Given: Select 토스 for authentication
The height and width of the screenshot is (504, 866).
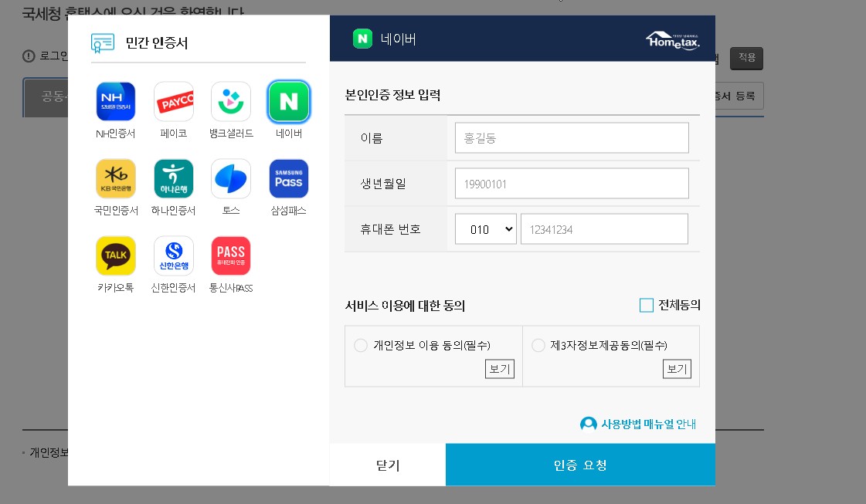Looking at the screenshot, I should pos(230,178).
